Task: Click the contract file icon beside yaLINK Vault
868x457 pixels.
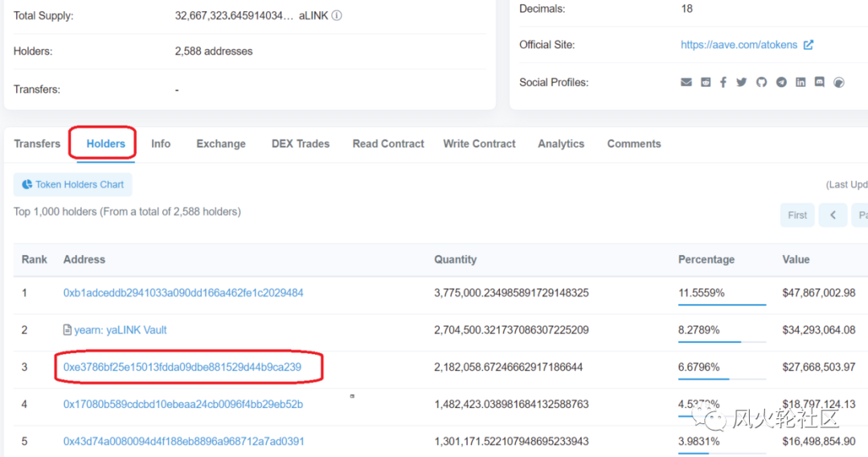Action: (67, 330)
